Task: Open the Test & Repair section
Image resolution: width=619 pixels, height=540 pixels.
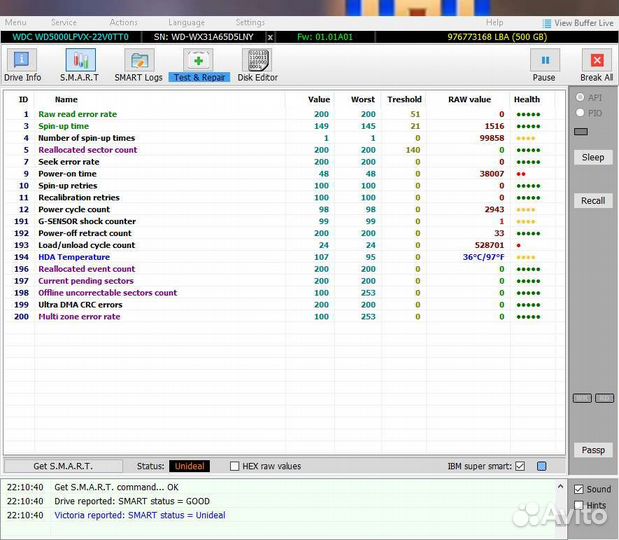Action: tap(199, 64)
